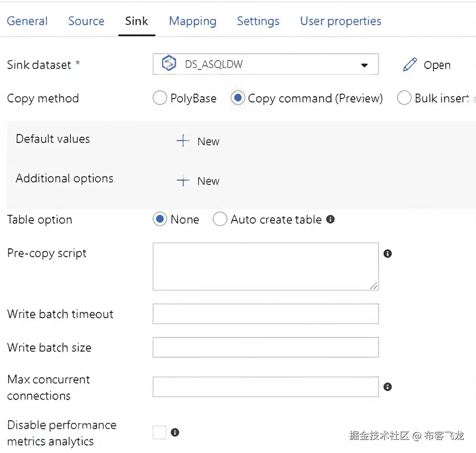Viewport: 476px width, 453px height.
Task: Click the Disable performance metrics info icon
Action: (x=175, y=432)
